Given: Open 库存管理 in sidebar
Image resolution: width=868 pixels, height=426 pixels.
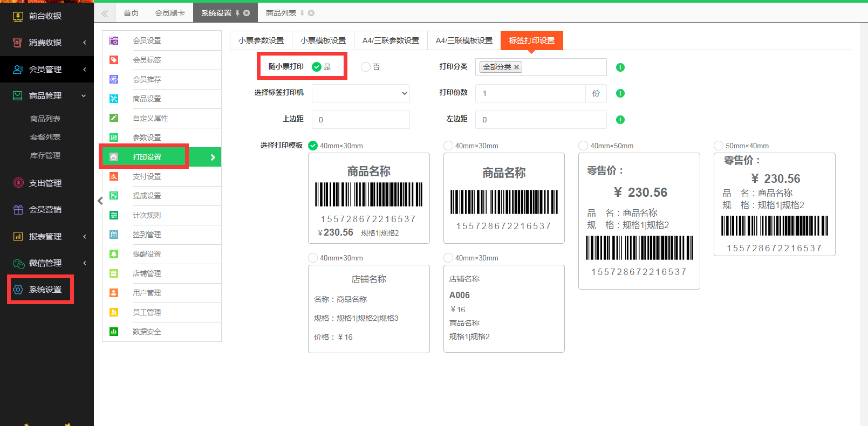Looking at the screenshot, I should [x=45, y=155].
